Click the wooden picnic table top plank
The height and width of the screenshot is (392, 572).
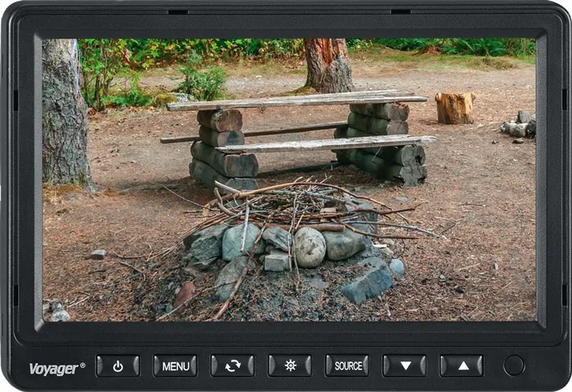(296, 100)
